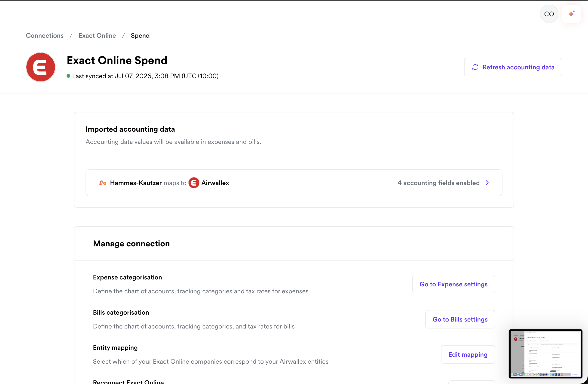Open 4 accounting fields enabled details

click(x=438, y=183)
